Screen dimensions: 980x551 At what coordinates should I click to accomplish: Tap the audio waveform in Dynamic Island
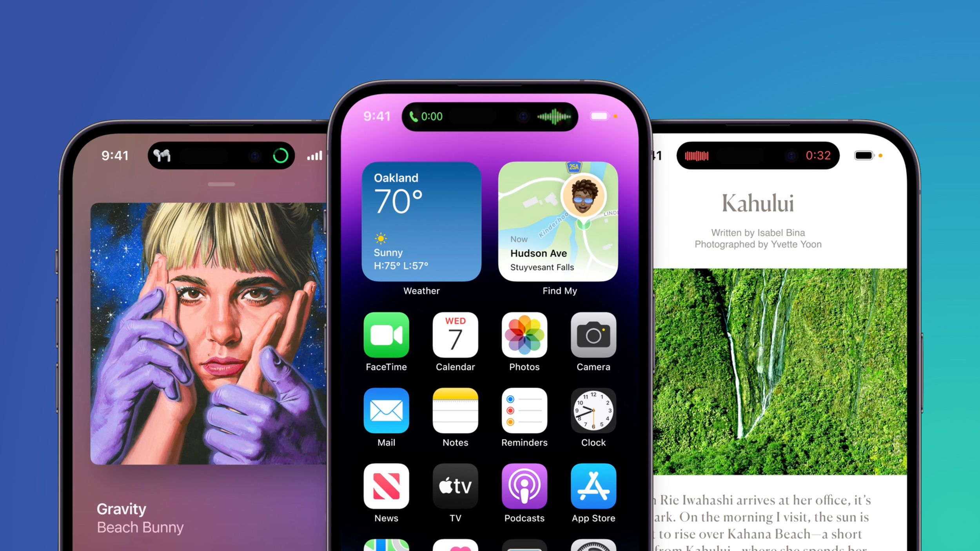pyautogui.click(x=552, y=116)
